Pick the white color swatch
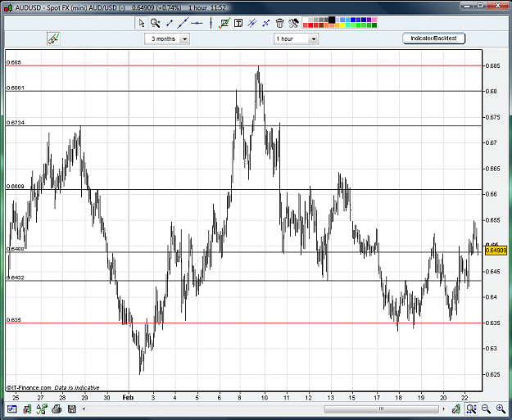The height and width of the screenshot is (420, 512). pos(306,20)
